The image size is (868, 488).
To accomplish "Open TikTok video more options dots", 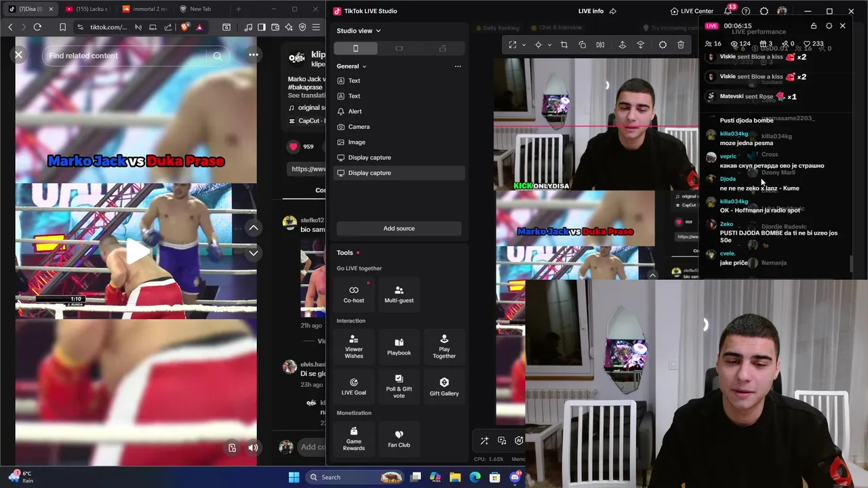I will [x=253, y=55].
